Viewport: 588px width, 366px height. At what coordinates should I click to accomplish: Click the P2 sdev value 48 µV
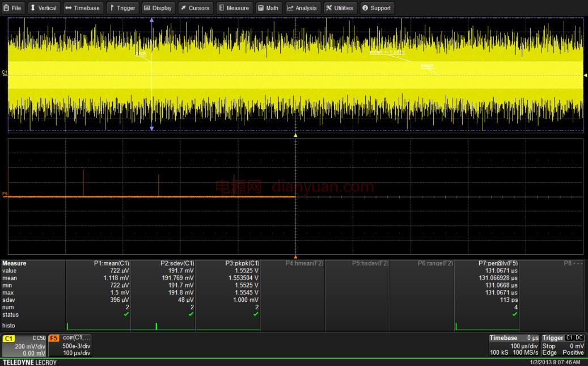click(185, 300)
